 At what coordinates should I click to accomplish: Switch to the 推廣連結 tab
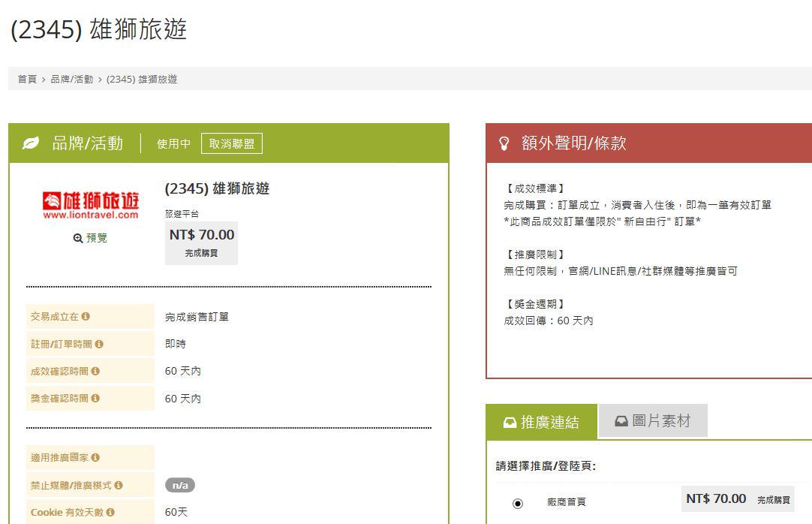[x=542, y=422]
